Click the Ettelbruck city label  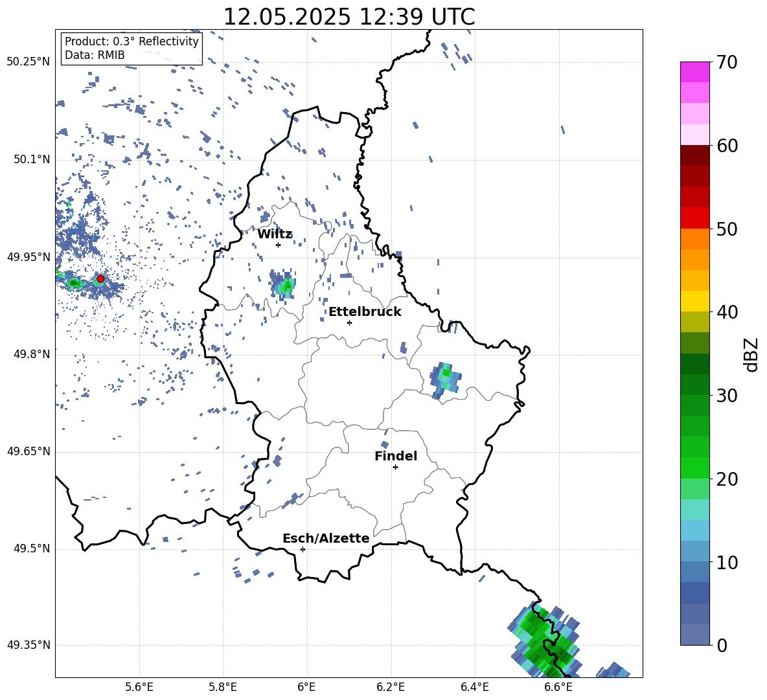click(x=365, y=312)
